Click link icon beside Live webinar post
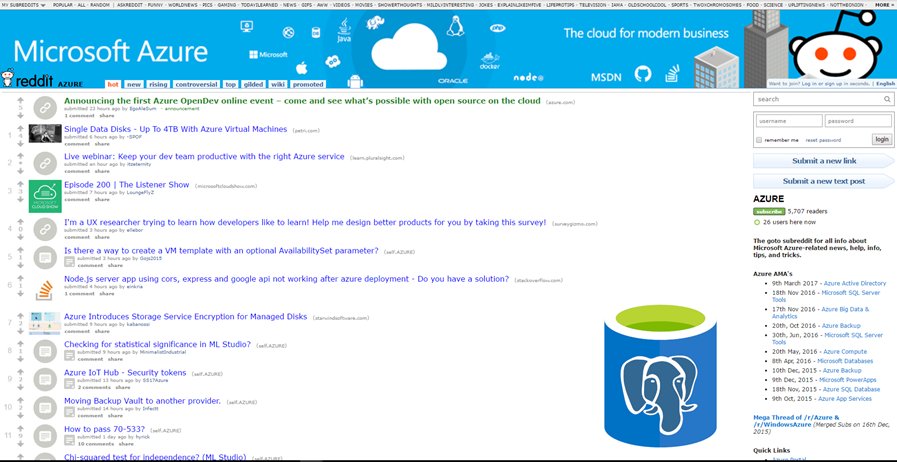Image resolution: width=897 pixels, height=462 pixels. 45,163
